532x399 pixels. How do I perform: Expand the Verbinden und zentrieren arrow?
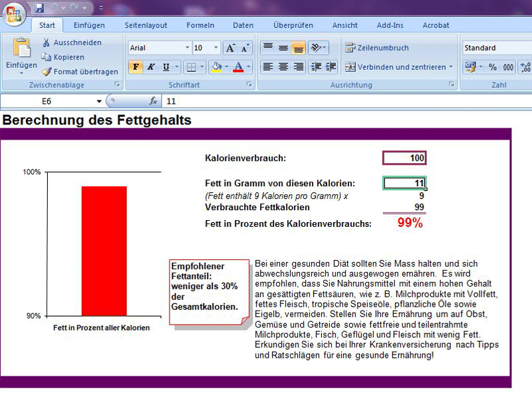451,67
